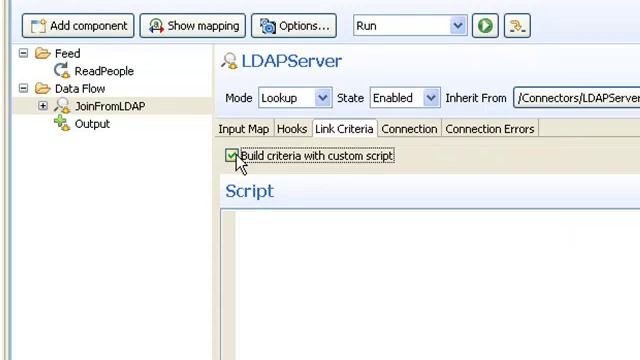Uncheck Build criteria with custom script
This screenshot has width=640, height=360.
pos(231,156)
